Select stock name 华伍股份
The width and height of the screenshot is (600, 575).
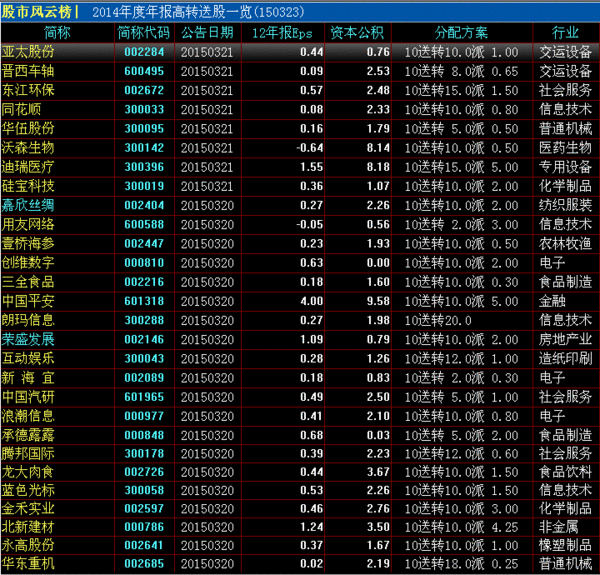28,129
